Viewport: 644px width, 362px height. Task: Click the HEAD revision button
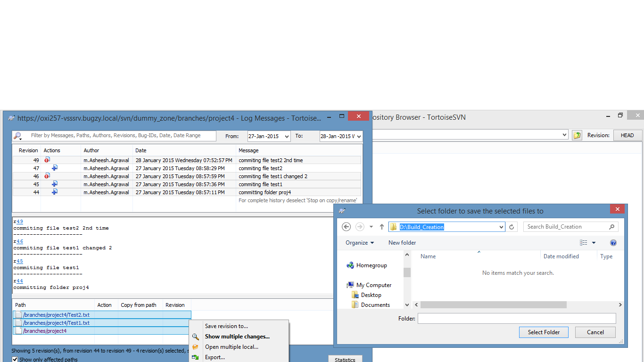627,135
